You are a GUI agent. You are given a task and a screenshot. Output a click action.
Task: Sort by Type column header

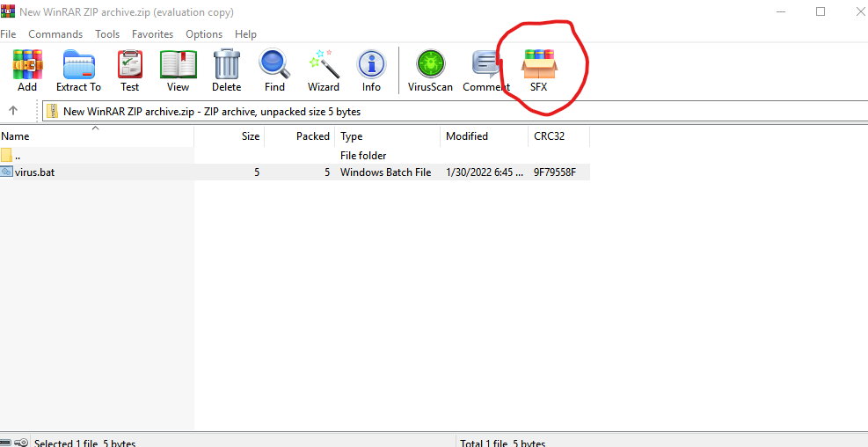pyautogui.click(x=388, y=136)
